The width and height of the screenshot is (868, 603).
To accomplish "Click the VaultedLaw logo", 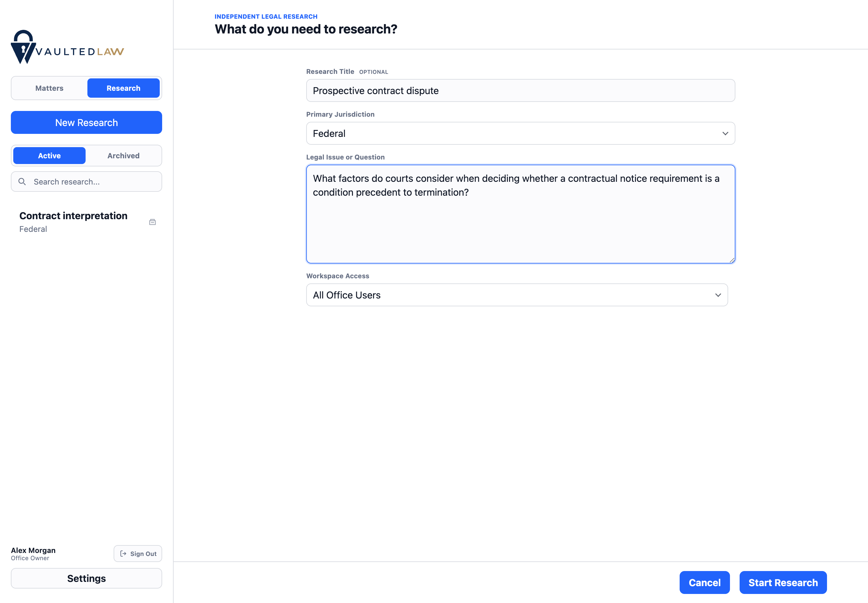I will tap(68, 47).
